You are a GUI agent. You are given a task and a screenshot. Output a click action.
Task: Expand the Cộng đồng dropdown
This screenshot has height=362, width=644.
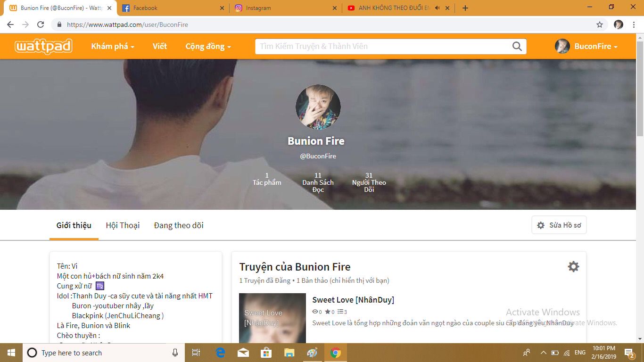pyautogui.click(x=208, y=46)
